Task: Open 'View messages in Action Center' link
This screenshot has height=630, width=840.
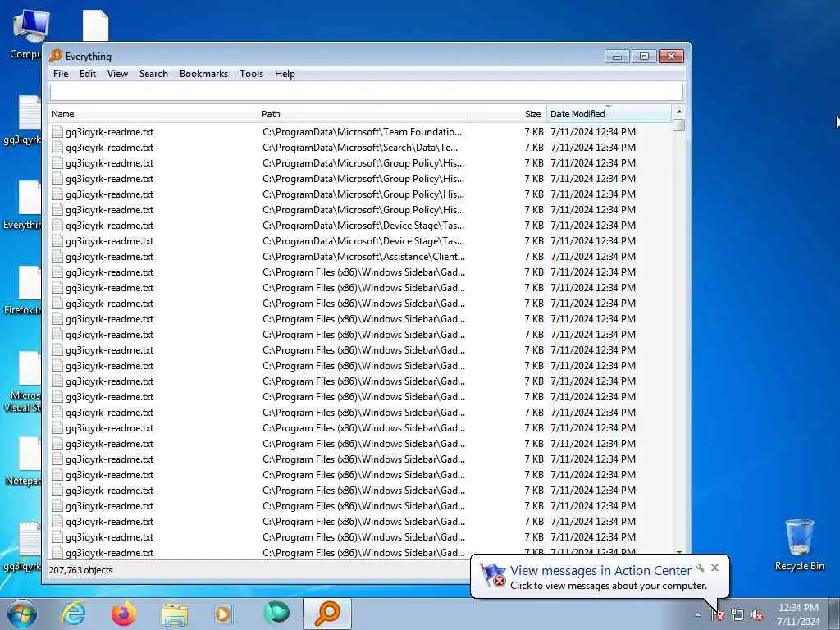Action: pos(600,571)
